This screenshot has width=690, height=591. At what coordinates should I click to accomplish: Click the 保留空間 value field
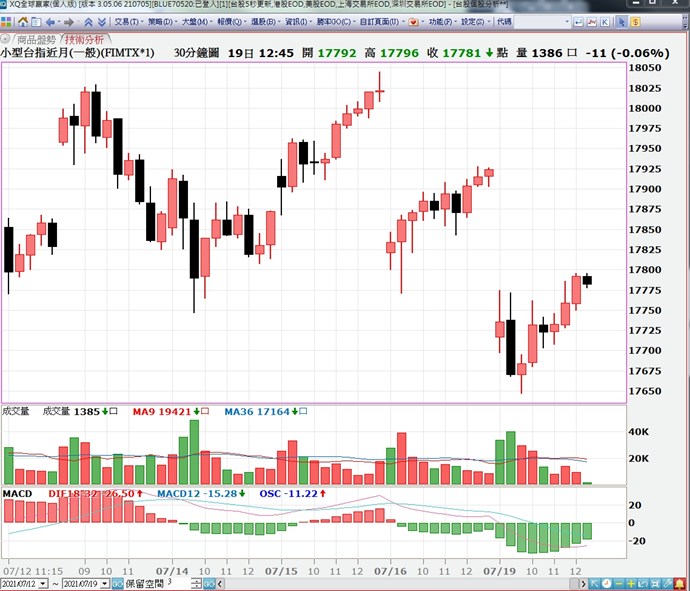tap(178, 584)
